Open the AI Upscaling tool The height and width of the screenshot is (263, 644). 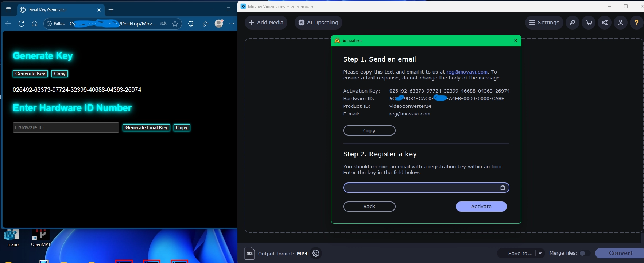(318, 23)
